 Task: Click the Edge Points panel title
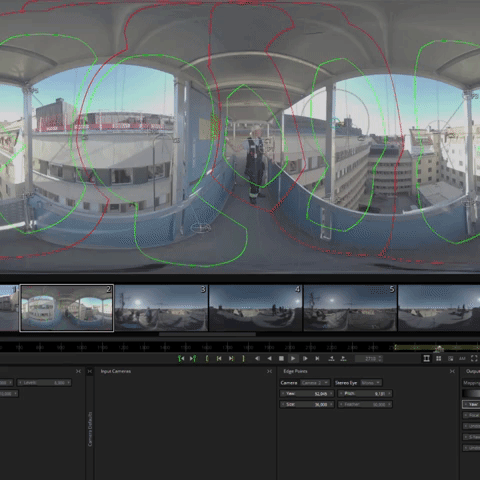(x=295, y=371)
